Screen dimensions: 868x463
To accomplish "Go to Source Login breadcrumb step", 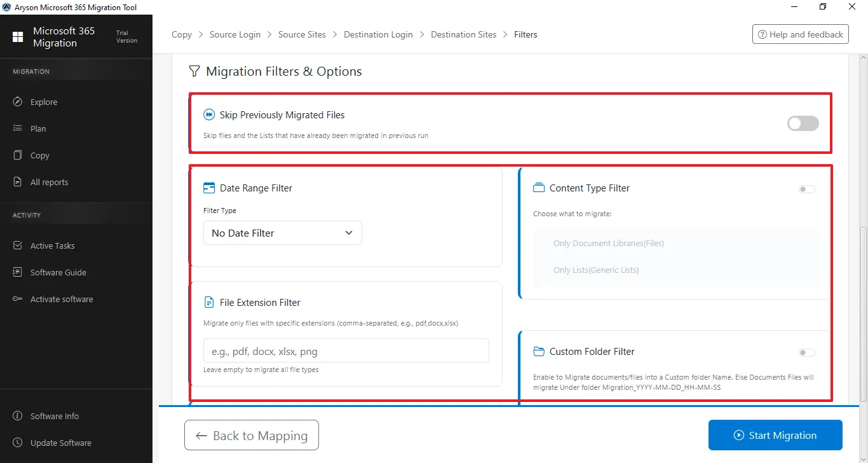I will [x=234, y=34].
